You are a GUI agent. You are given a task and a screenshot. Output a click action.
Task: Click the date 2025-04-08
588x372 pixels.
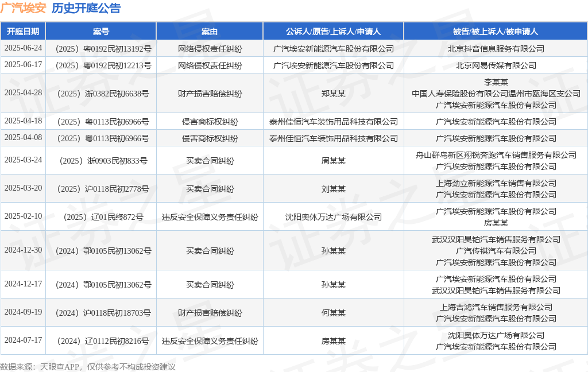click(x=23, y=137)
